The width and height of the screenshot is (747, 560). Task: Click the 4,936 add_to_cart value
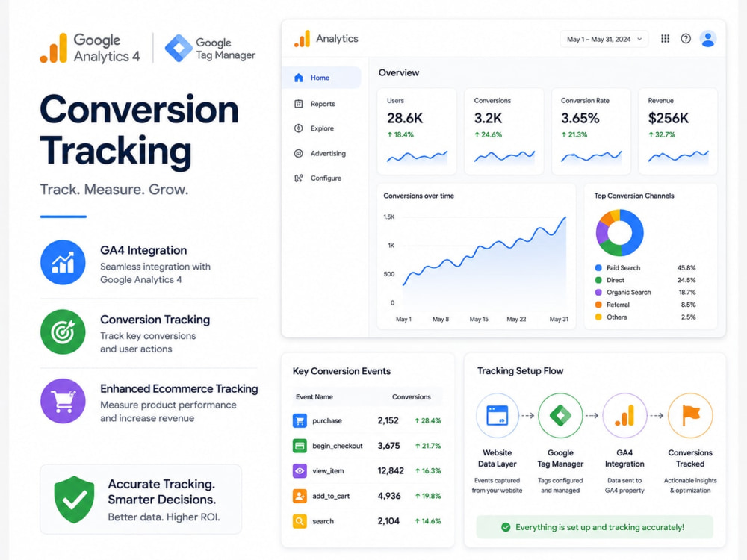point(389,496)
